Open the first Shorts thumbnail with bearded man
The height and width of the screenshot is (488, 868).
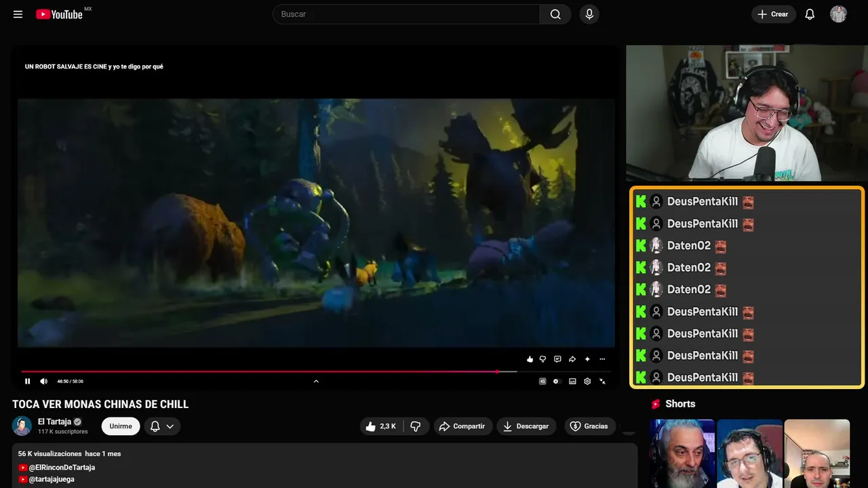point(682,453)
